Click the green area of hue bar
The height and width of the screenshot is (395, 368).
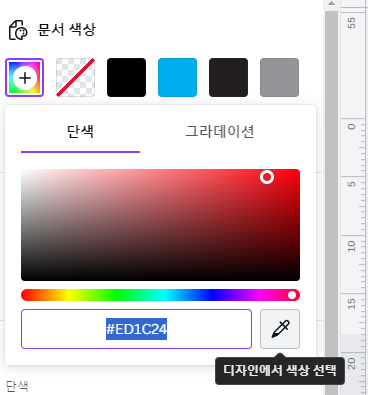pyautogui.click(x=117, y=295)
